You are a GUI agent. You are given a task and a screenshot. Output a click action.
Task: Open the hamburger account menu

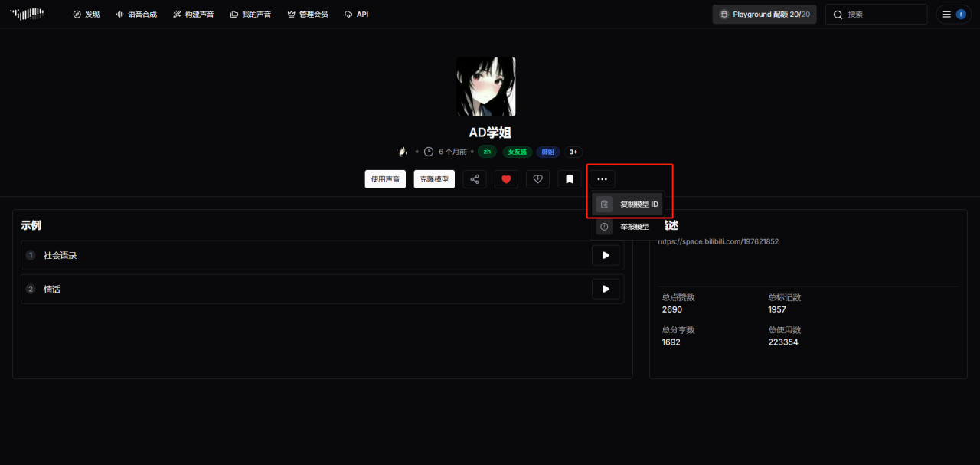947,15
